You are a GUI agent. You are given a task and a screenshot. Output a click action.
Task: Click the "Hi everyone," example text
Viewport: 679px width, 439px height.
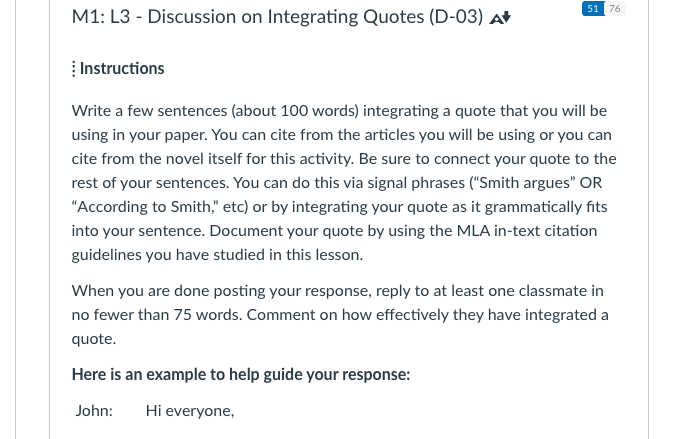tap(190, 410)
